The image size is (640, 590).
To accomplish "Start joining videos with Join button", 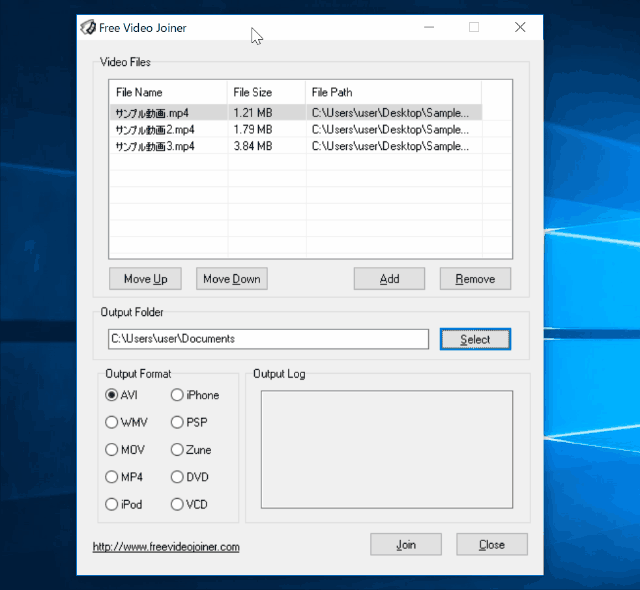I will [406, 544].
